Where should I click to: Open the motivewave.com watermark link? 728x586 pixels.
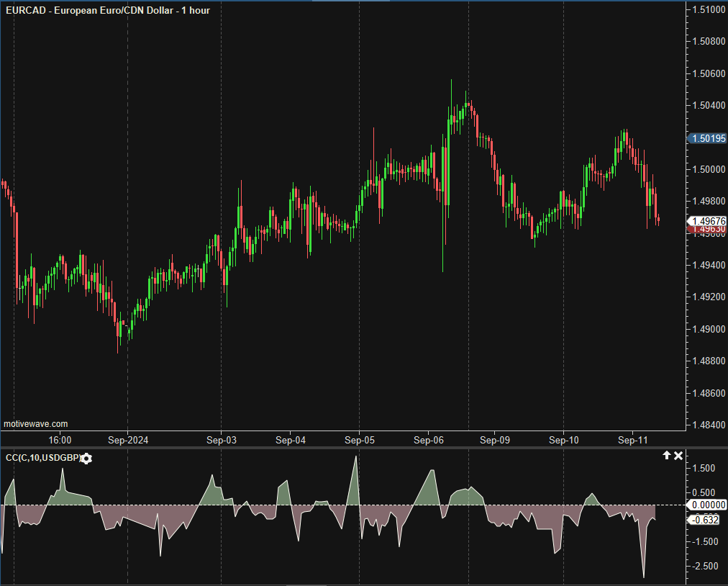click(36, 425)
